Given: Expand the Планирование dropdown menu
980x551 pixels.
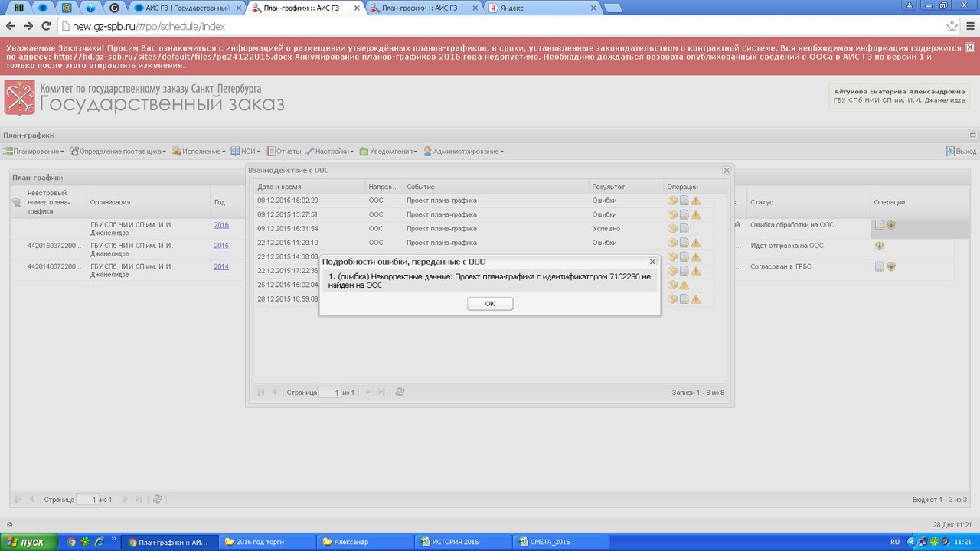Looking at the screenshot, I should 35,152.
